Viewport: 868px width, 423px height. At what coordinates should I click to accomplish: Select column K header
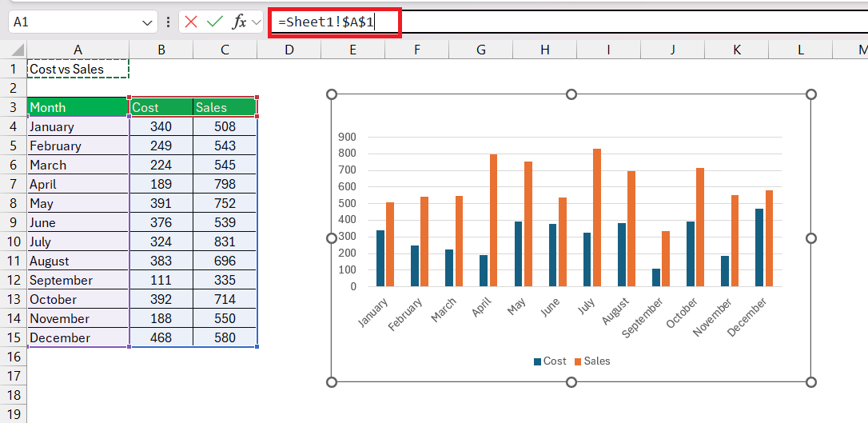tap(737, 50)
